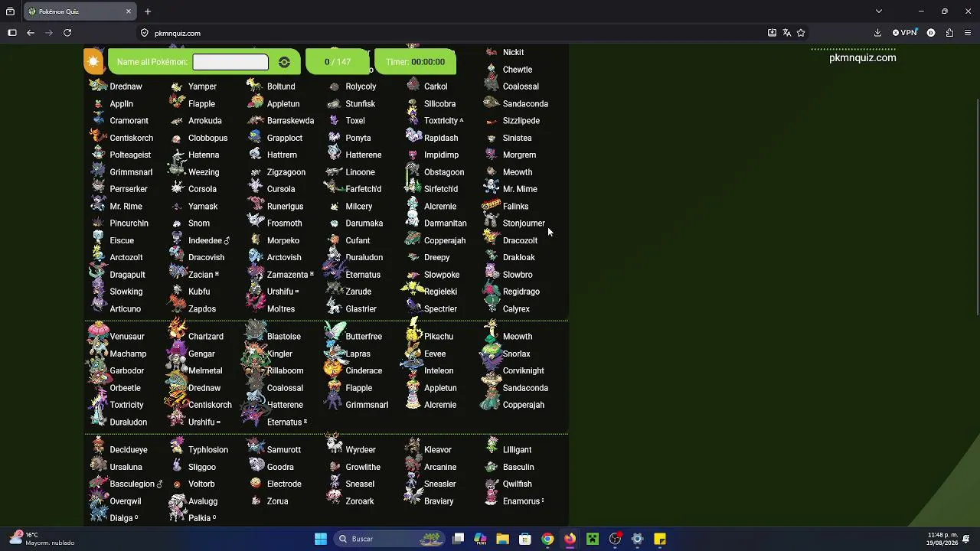Go back with the browser back arrow
The image size is (980, 551).
pyautogui.click(x=31, y=33)
